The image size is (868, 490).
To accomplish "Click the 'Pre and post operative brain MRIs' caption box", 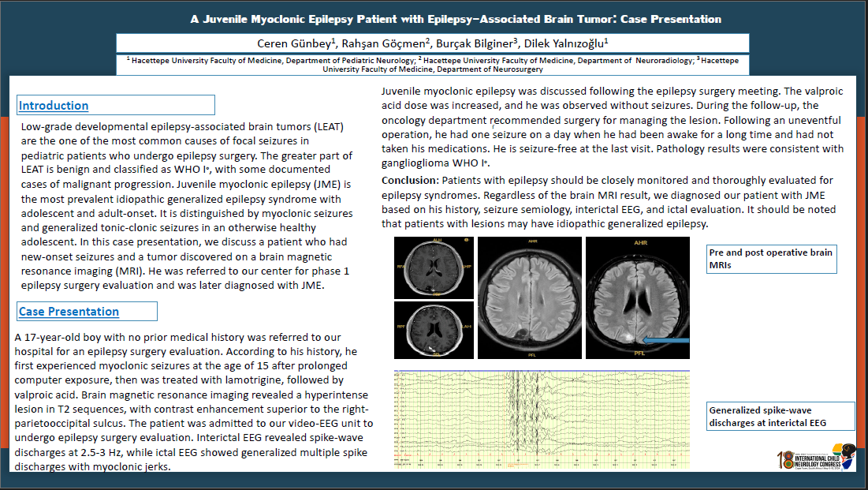I will tap(772, 259).
